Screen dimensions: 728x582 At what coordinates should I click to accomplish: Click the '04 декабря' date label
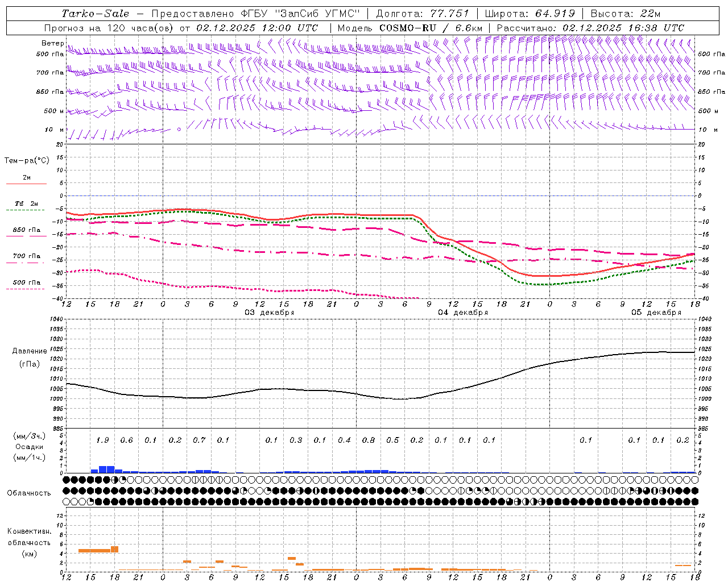coord(463,313)
